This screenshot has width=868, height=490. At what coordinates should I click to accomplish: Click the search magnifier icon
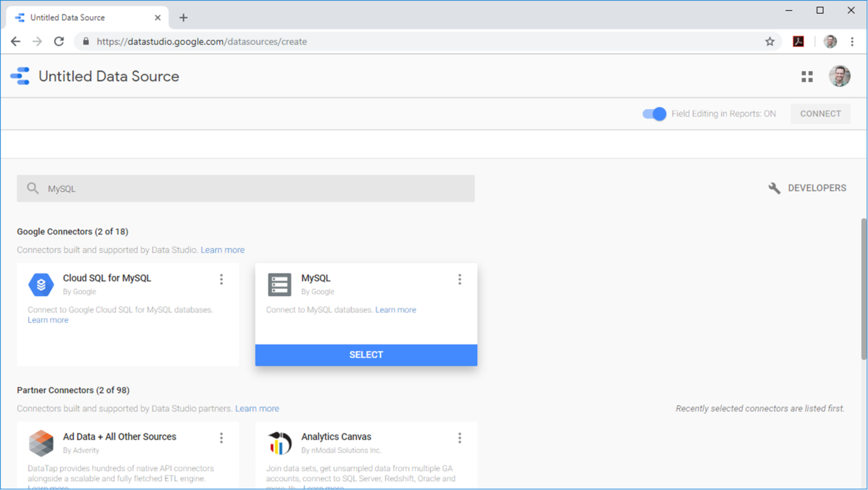click(33, 188)
